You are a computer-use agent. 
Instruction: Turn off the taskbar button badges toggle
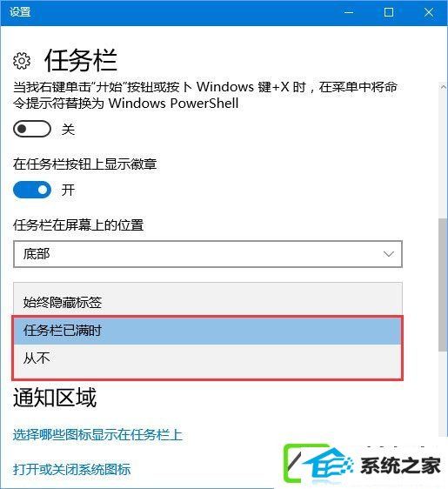32,190
